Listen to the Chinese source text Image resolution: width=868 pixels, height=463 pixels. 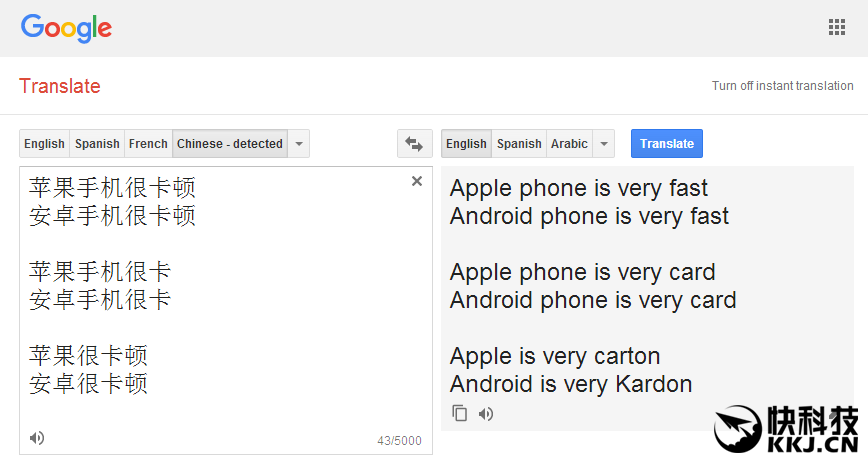37,438
